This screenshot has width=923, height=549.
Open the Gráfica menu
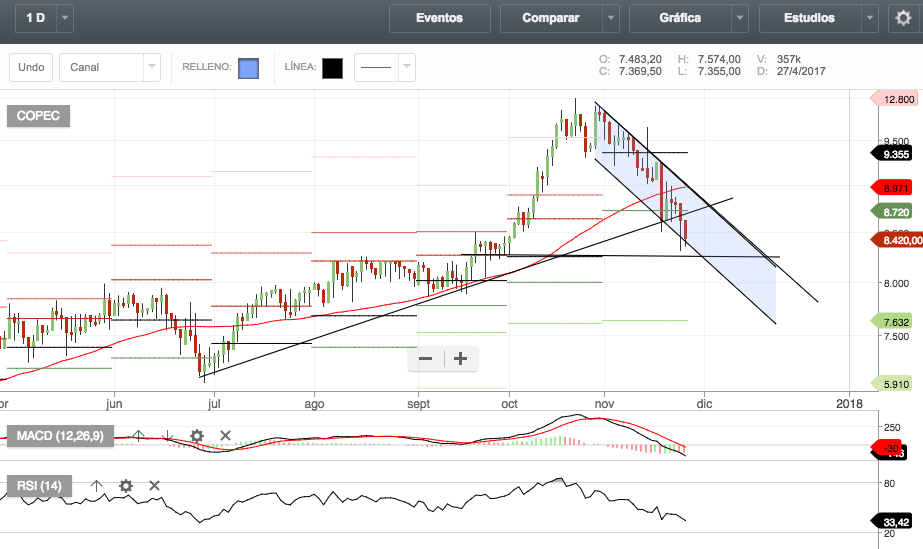click(x=680, y=18)
